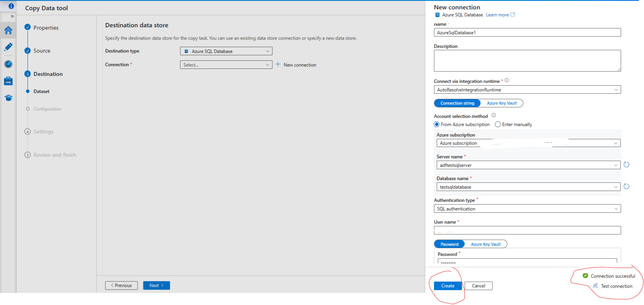Open the Azure subscription dropdown

(x=528, y=143)
